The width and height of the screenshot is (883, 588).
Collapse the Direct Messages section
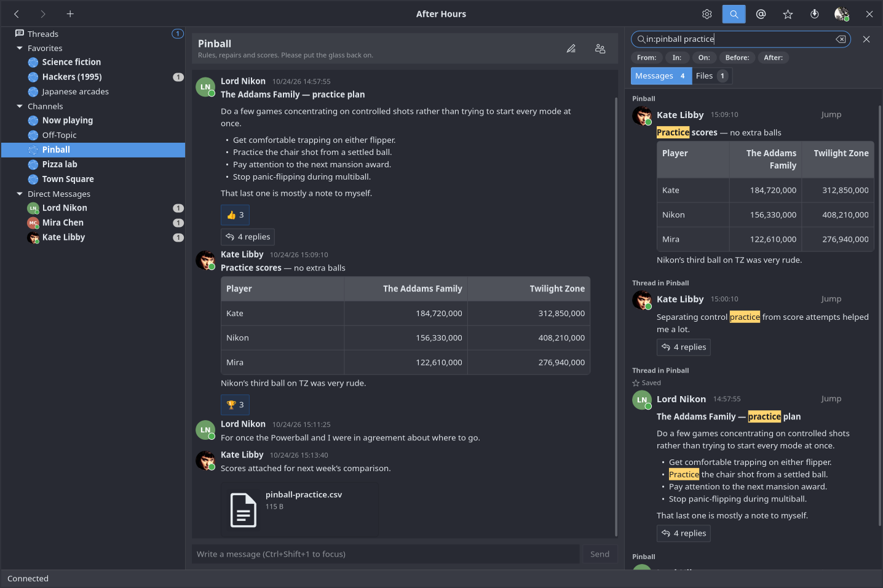click(x=20, y=194)
